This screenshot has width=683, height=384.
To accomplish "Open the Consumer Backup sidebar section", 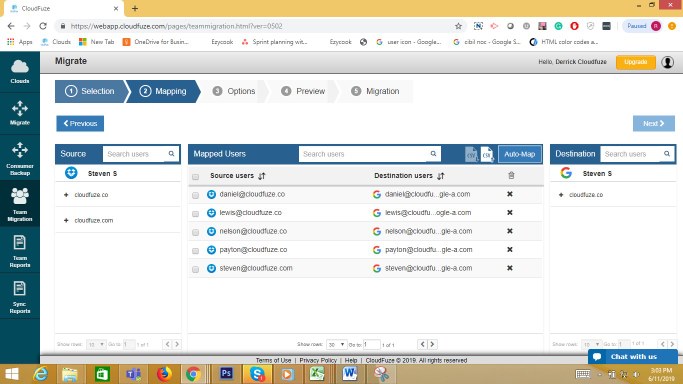I will pyautogui.click(x=20, y=158).
